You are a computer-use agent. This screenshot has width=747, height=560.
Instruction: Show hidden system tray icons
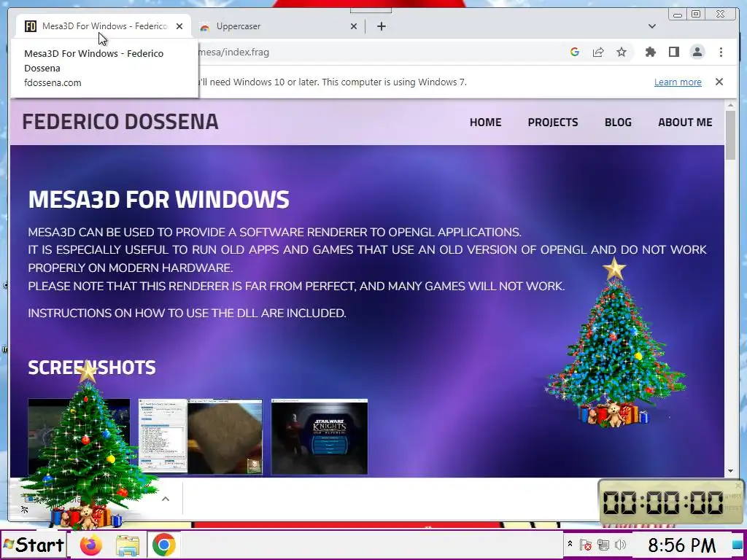(x=569, y=543)
